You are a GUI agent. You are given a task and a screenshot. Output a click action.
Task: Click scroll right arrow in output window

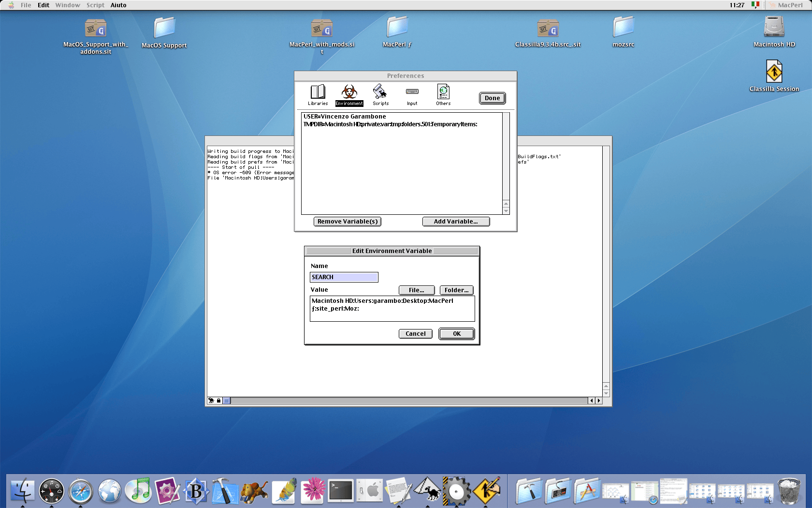pos(599,401)
